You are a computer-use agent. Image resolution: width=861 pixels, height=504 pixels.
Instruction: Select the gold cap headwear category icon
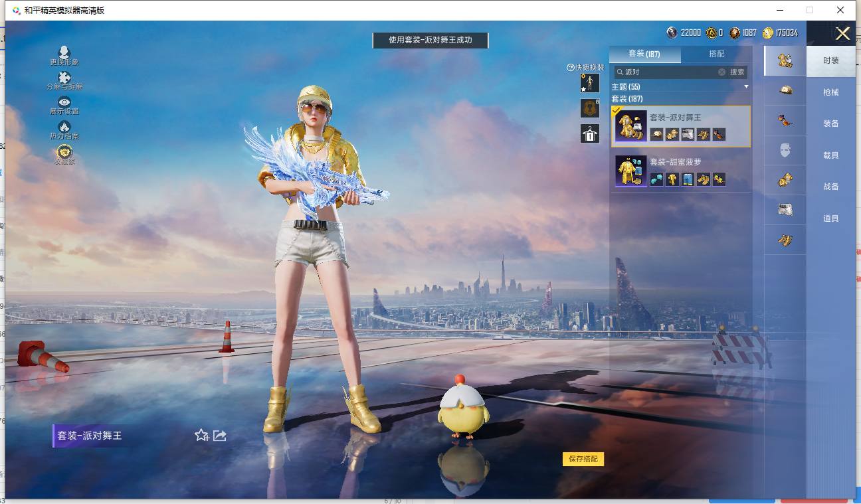785,90
